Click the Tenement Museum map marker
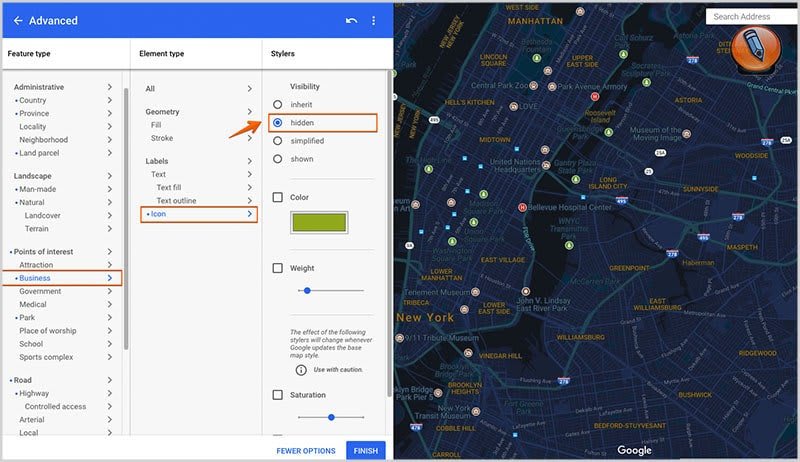The height and width of the screenshot is (462, 800). pyautogui.click(x=476, y=292)
